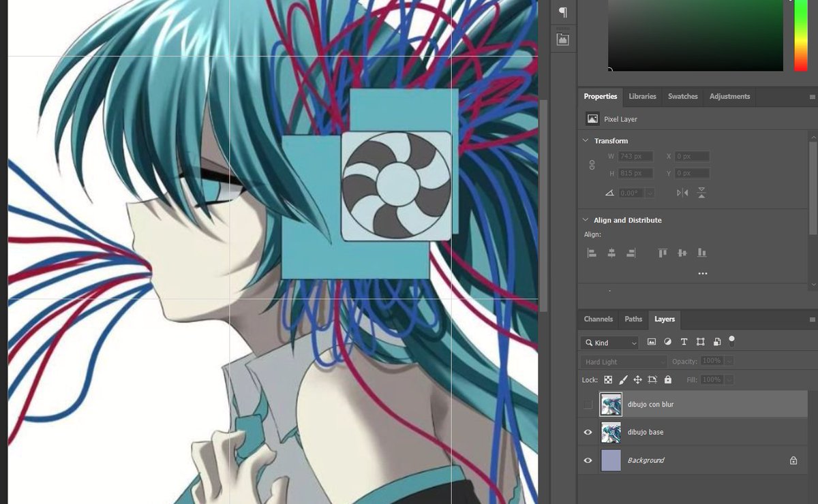This screenshot has width=818, height=504.
Task: Collapse the Align and Distribute section
Action: pos(586,220)
